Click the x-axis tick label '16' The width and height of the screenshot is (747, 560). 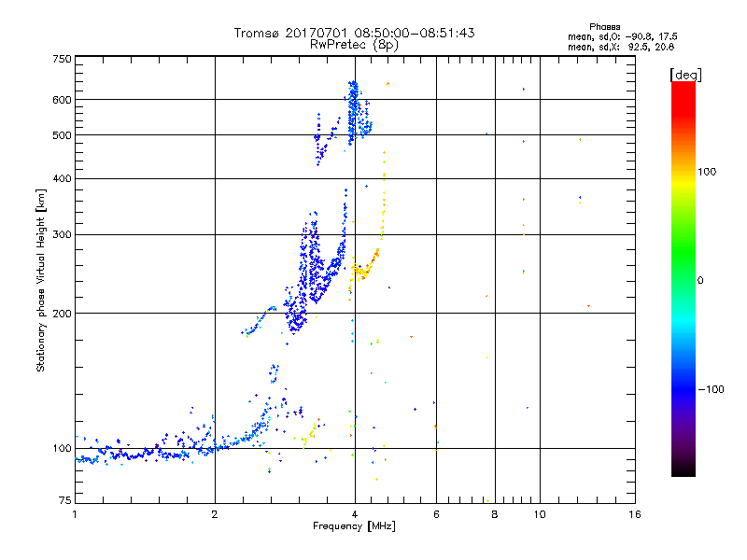635,514
